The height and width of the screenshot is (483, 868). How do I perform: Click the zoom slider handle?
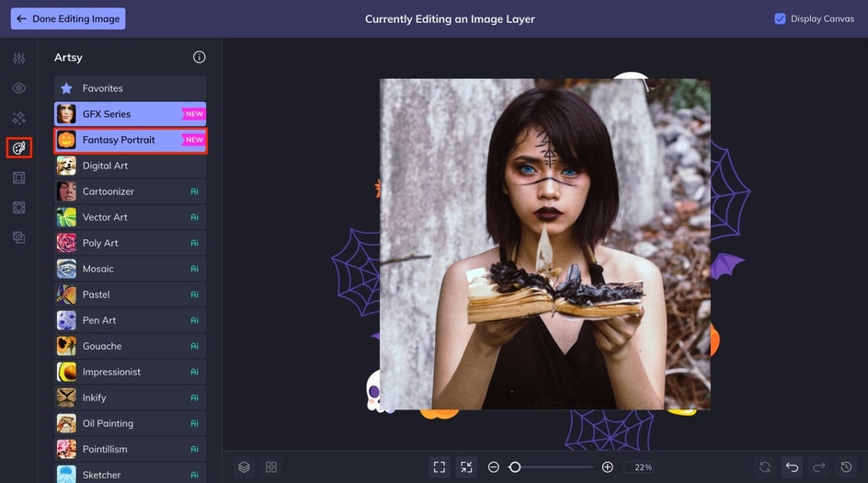point(515,467)
